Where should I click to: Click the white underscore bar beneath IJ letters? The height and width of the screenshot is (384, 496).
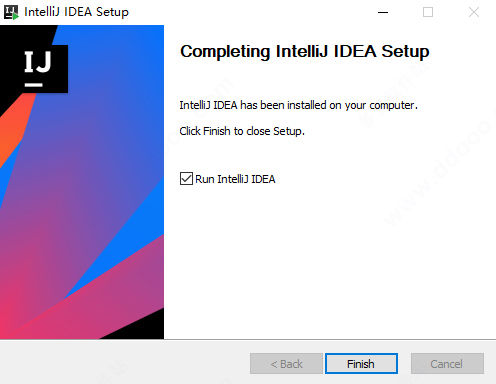click(34, 85)
